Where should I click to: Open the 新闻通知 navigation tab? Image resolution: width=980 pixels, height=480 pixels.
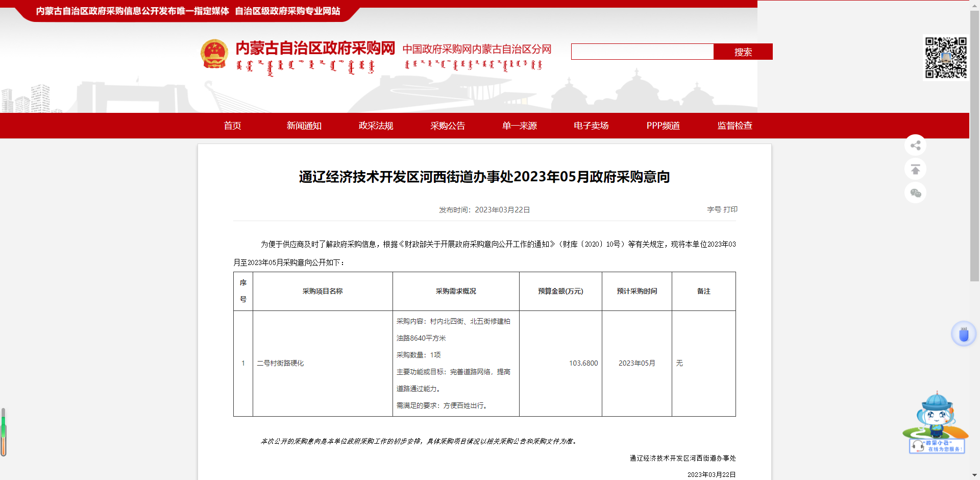coord(304,126)
